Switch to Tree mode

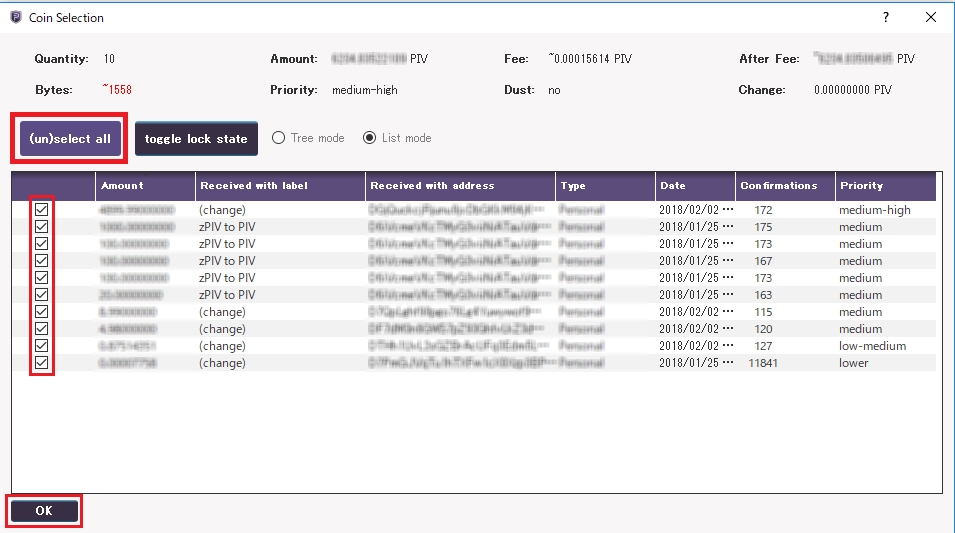279,138
